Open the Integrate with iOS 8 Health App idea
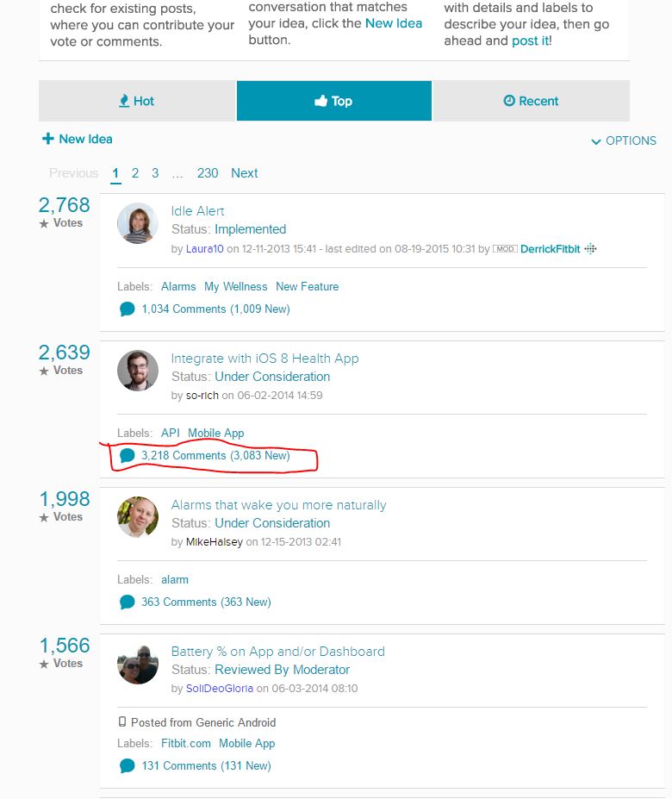The image size is (672, 799). [264, 358]
